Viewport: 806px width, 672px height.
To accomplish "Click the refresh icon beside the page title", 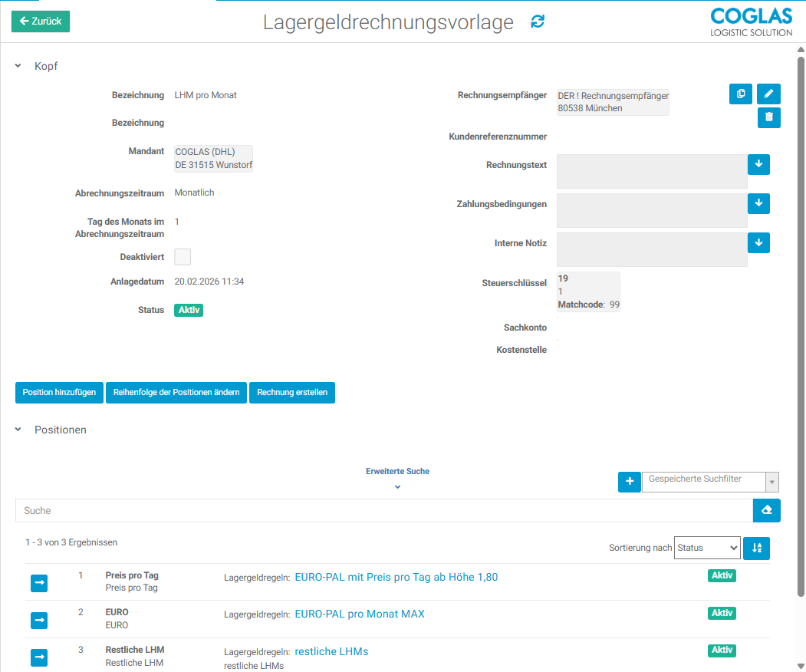I will [538, 22].
